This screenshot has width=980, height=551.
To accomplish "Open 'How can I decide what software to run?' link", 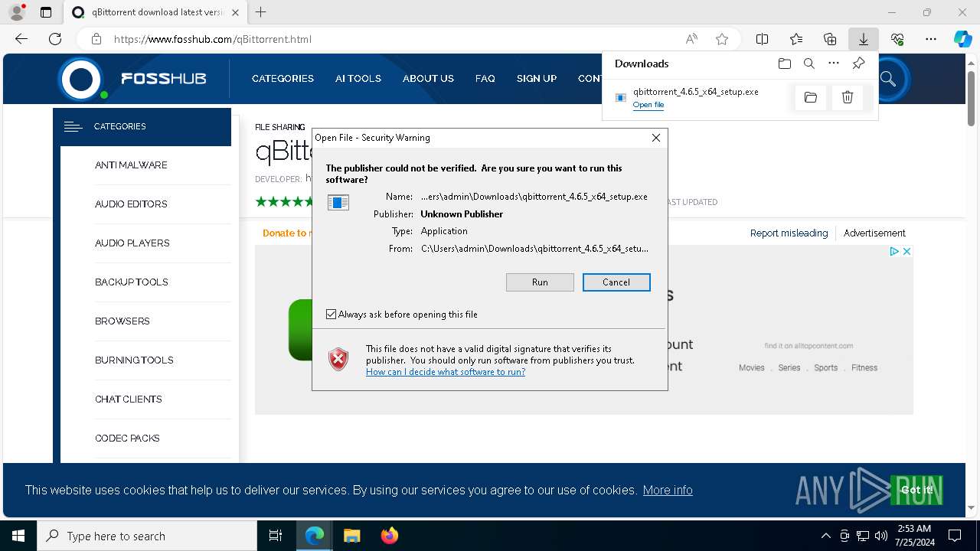I will point(446,372).
